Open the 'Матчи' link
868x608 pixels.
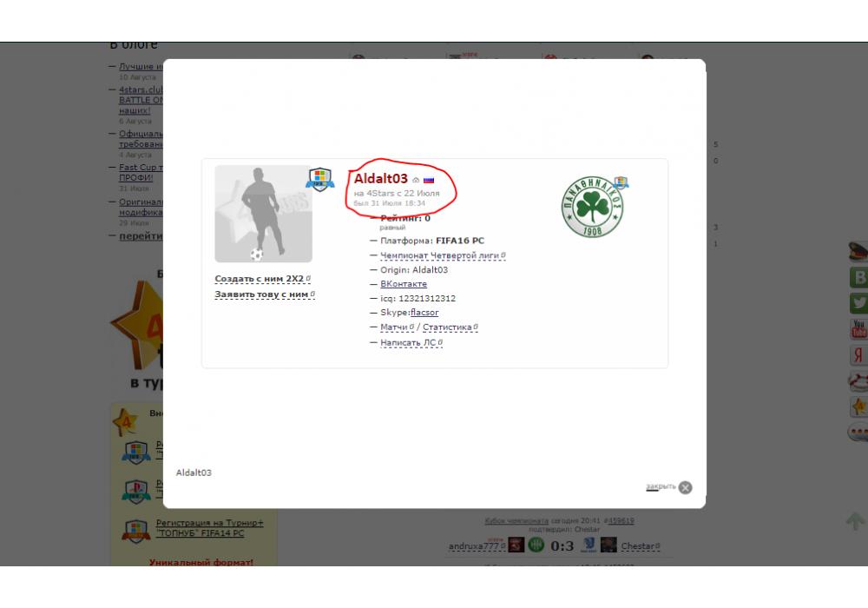(394, 327)
